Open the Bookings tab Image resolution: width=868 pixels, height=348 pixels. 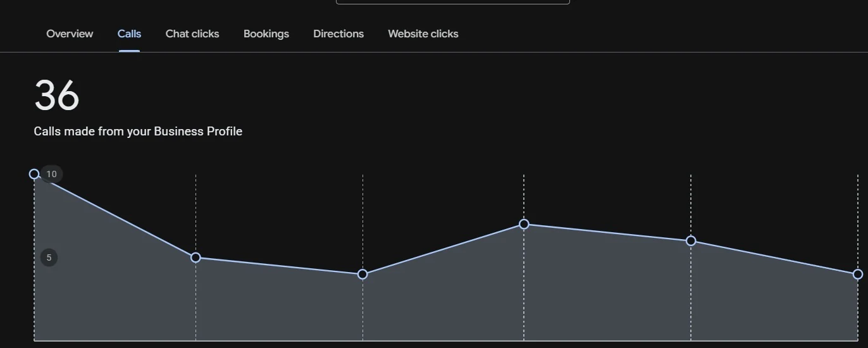[x=266, y=34]
